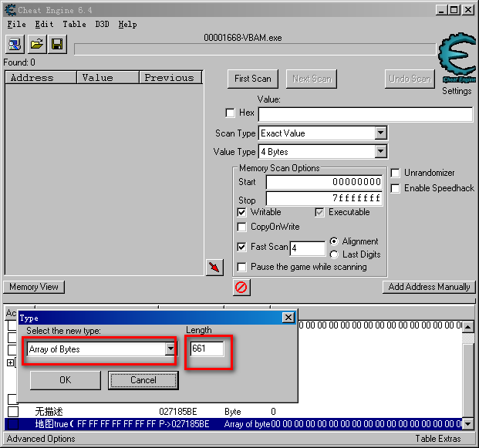Click the red arrow add-address icon
Image resolution: width=479 pixels, height=448 pixels.
coord(214,267)
